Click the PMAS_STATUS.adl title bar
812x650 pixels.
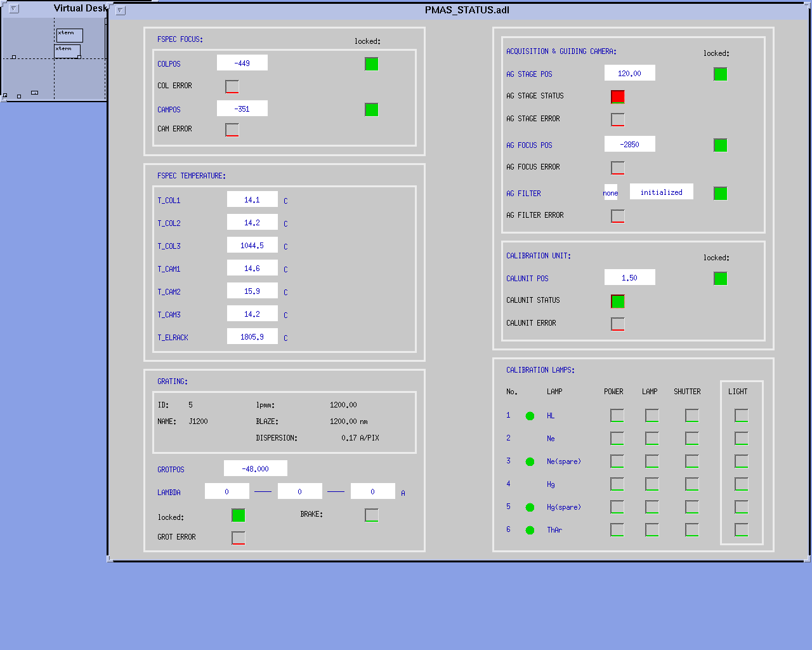tap(467, 10)
